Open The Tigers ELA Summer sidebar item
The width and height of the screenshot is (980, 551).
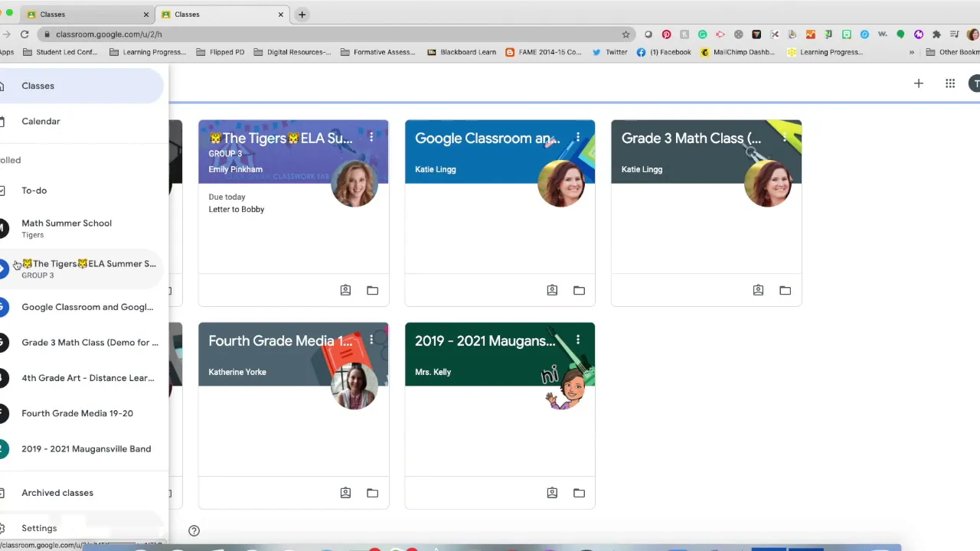click(x=80, y=269)
